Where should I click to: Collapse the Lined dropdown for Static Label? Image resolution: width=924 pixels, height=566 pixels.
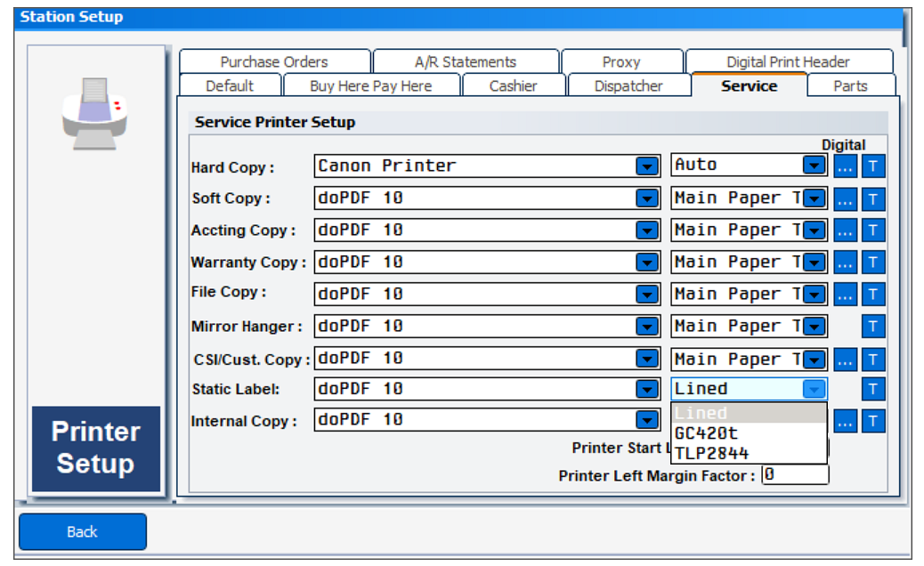[815, 389]
